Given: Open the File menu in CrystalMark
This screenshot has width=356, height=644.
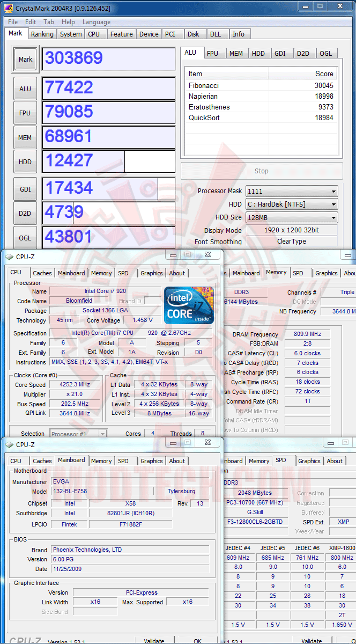Looking at the screenshot, I should point(13,22).
